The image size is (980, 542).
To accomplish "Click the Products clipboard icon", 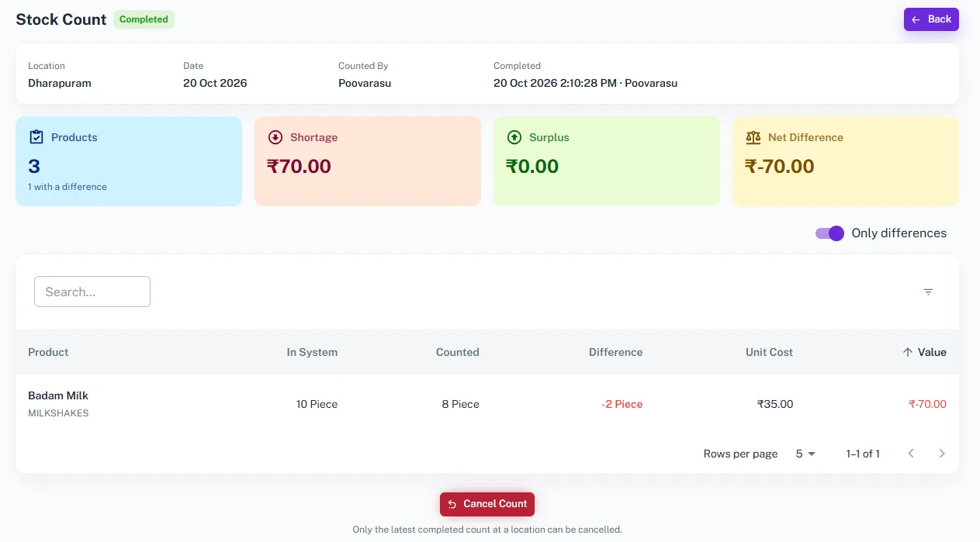I will tap(36, 137).
